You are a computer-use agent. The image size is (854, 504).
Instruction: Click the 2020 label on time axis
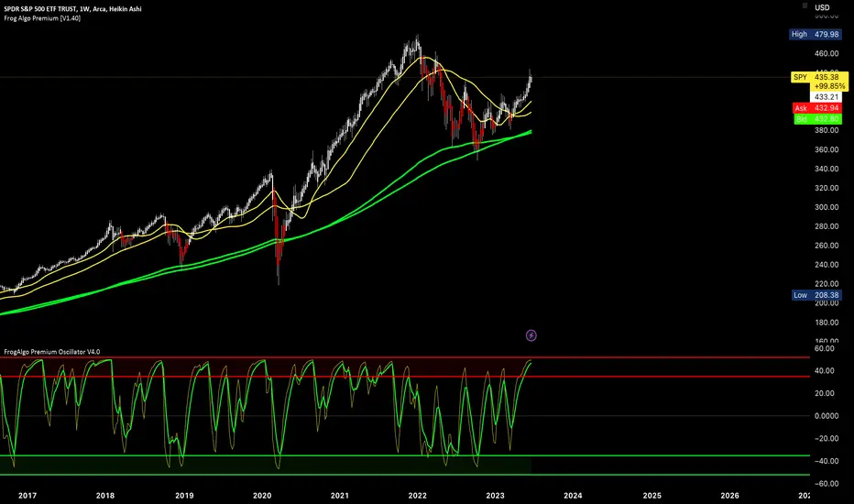coord(262,495)
